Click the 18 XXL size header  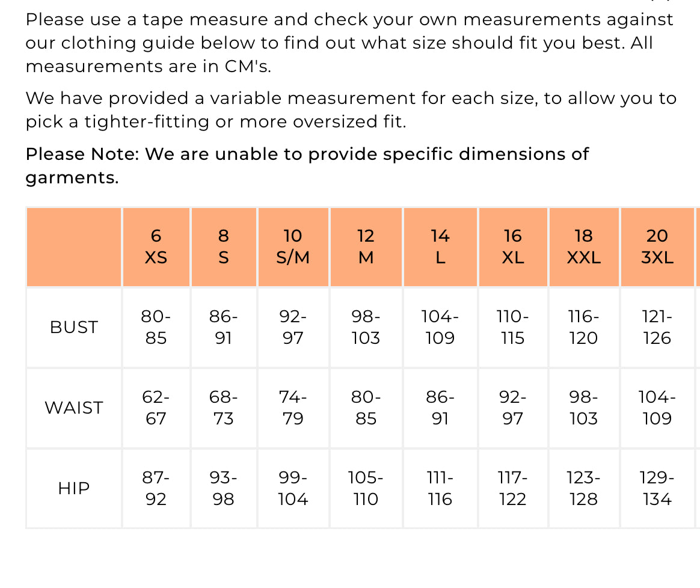(583, 247)
